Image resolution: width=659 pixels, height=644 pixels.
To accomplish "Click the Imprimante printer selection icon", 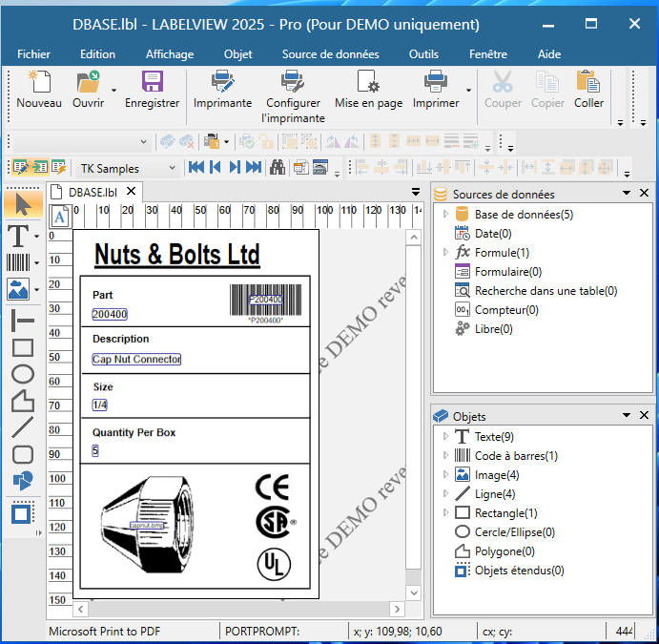I will [223, 81].
